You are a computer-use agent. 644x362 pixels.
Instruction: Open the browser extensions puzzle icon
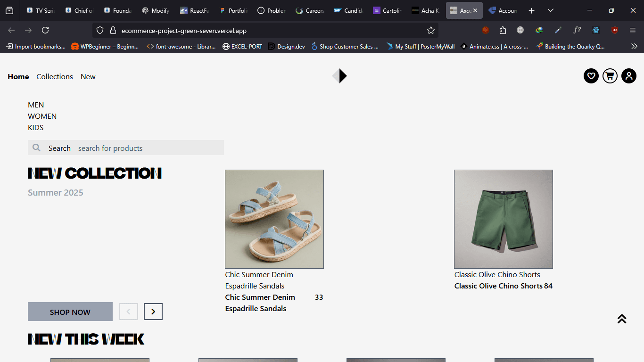pos(503,30)
